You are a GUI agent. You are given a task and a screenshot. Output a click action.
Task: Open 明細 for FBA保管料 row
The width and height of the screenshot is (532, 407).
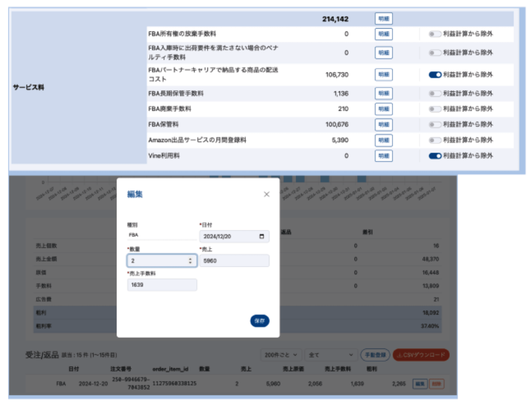(x=384, y=125)
